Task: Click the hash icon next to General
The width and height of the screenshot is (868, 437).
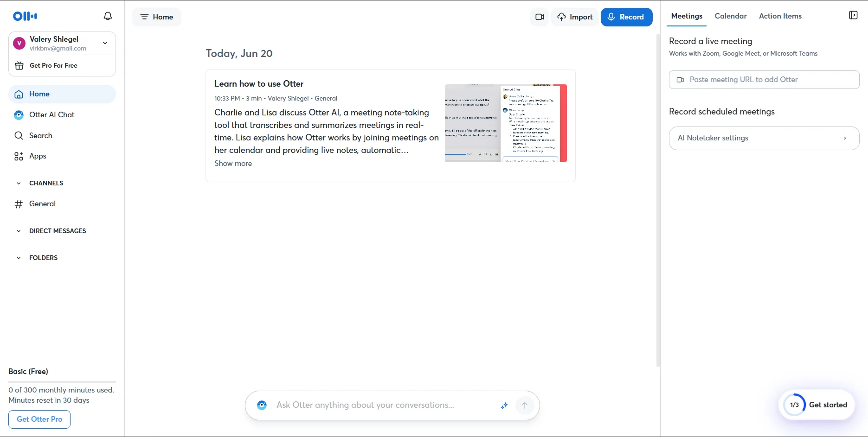Action: [19, 204]
